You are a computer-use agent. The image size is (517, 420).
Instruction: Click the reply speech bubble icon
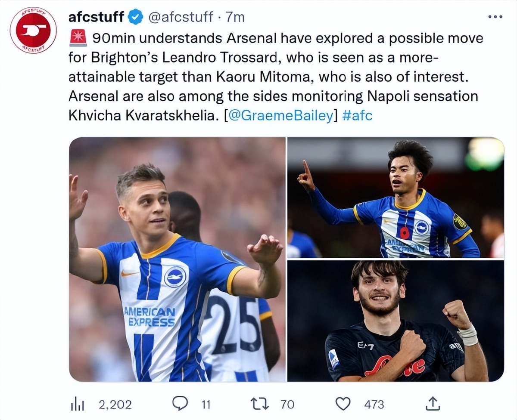click(x=180, y=404)
